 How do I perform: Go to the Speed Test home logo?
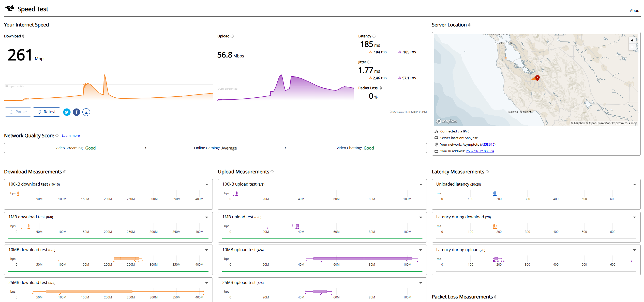(x=27, y=9)
